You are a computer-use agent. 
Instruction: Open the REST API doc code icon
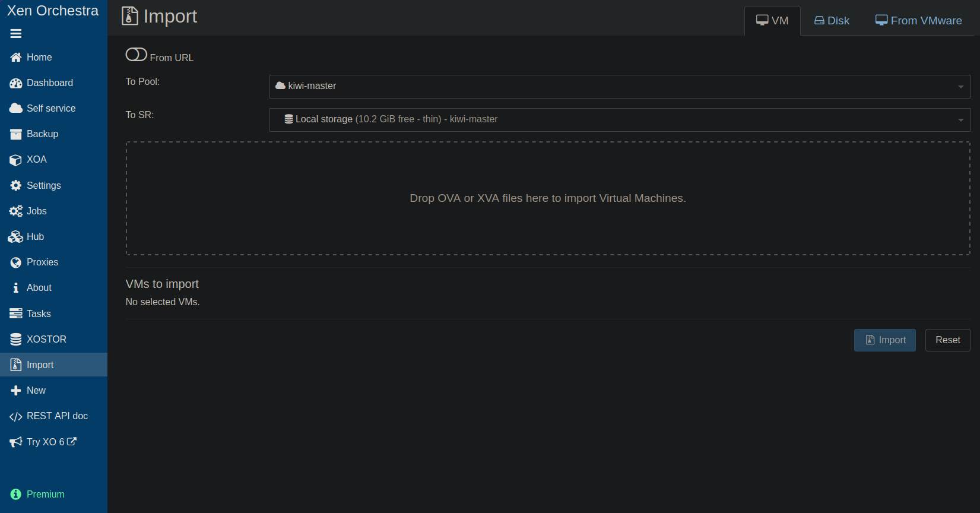coord(16,417)
